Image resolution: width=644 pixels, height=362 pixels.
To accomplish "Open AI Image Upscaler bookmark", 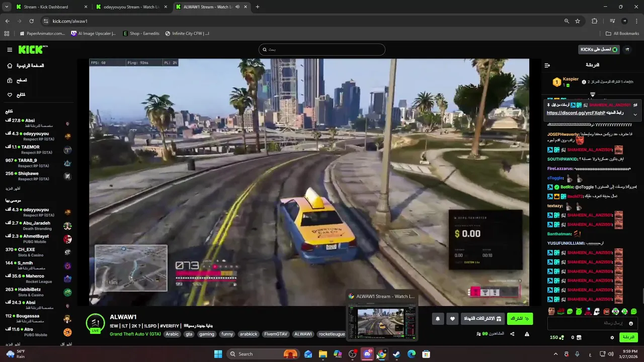I will [93, 34].
